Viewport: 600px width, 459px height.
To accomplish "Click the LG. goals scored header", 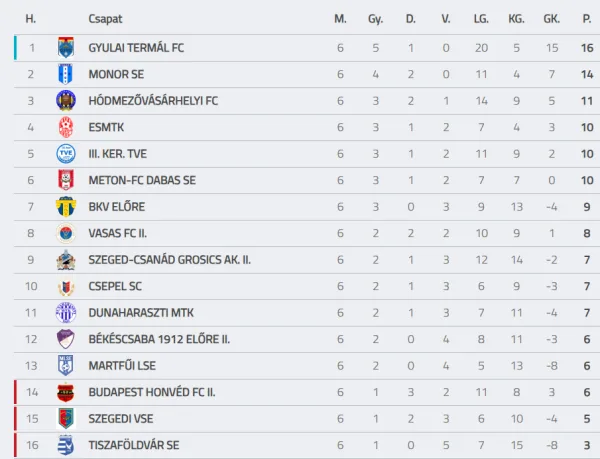I will 481,19.
